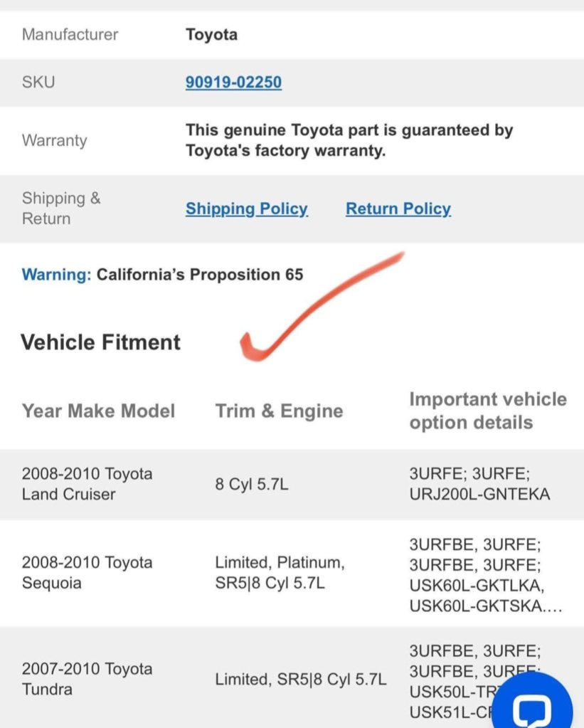Image resolution: width=584 pixels, height=728 pixels.
Task: Select the 2008-2010 Toyota Land Cruiser row
Action: point(292,484)
